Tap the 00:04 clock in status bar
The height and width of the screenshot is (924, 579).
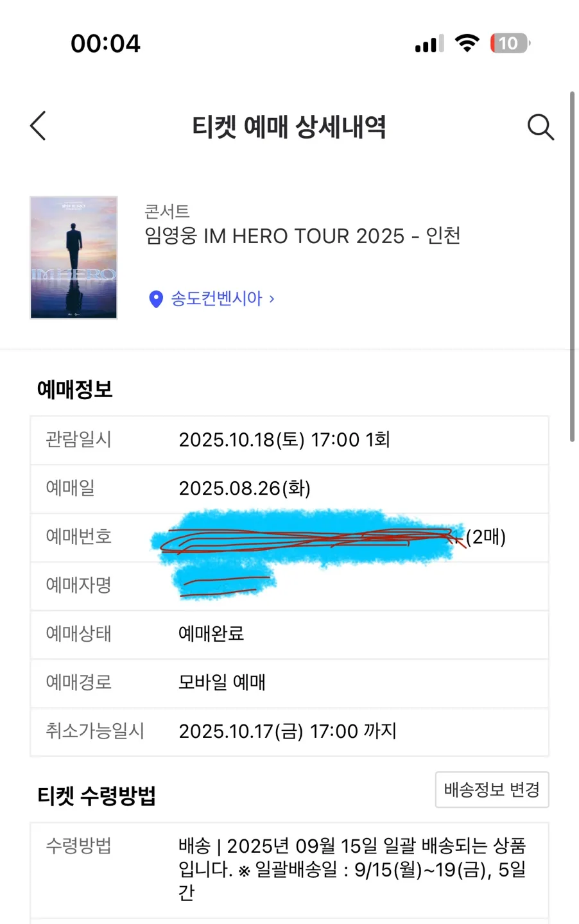tap(105, 44)
